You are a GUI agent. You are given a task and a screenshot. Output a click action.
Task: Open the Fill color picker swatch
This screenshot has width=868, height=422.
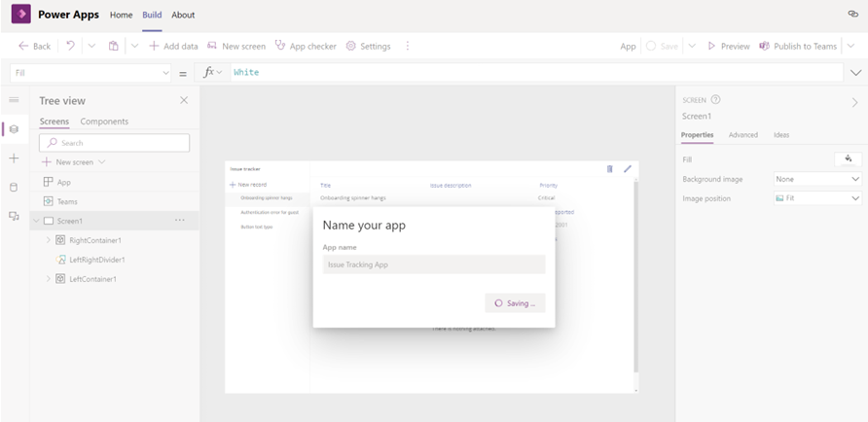(x=849, y=159)
